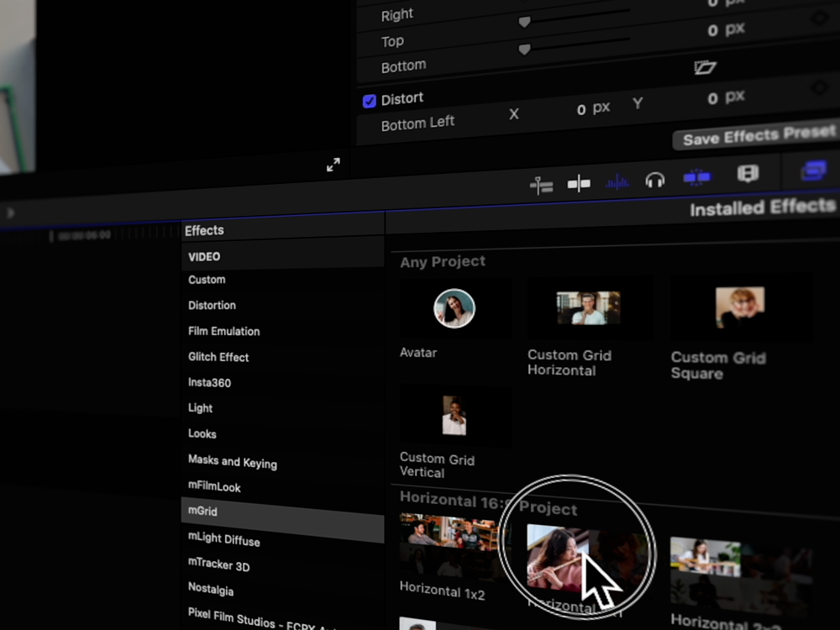Click the Bottom Left X value field
Viewport: 840px width, 630px height.
click(x=580, y=110)
